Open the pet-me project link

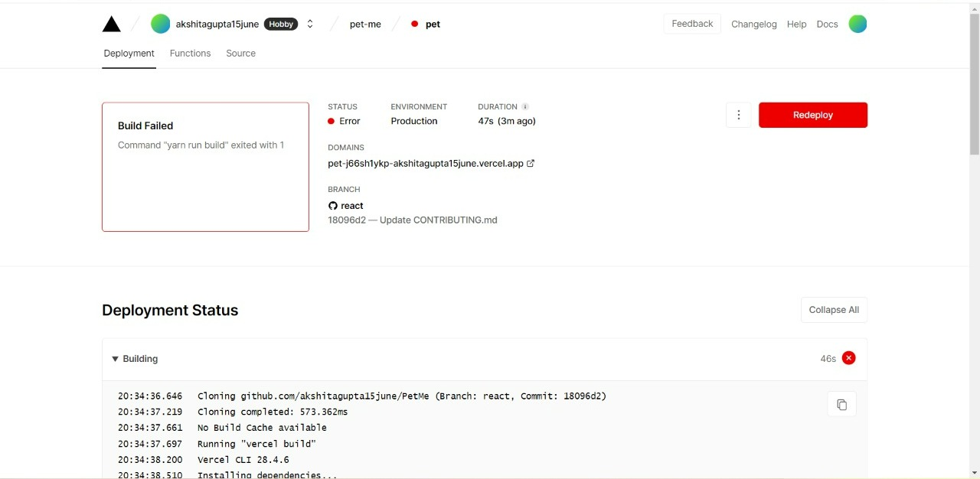point(365,24)
